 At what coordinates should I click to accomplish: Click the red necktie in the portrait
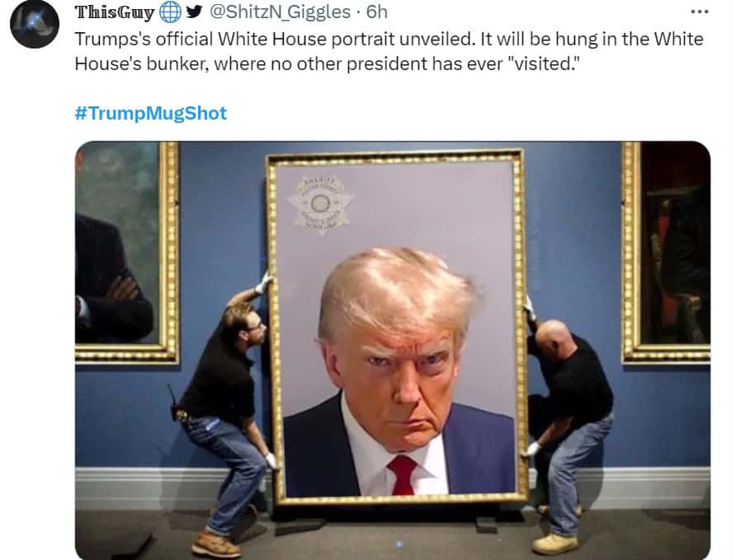coord(403,474)
